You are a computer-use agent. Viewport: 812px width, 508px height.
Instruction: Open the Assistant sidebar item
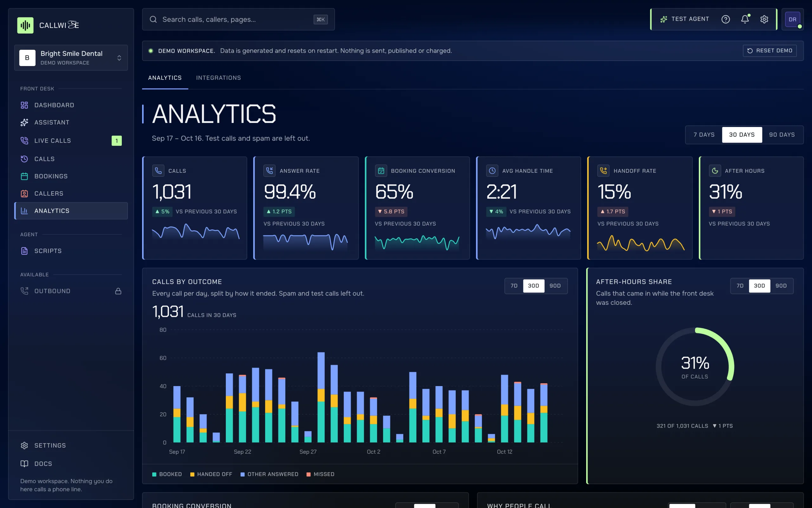pyautogui.click(x=71, y=122)
